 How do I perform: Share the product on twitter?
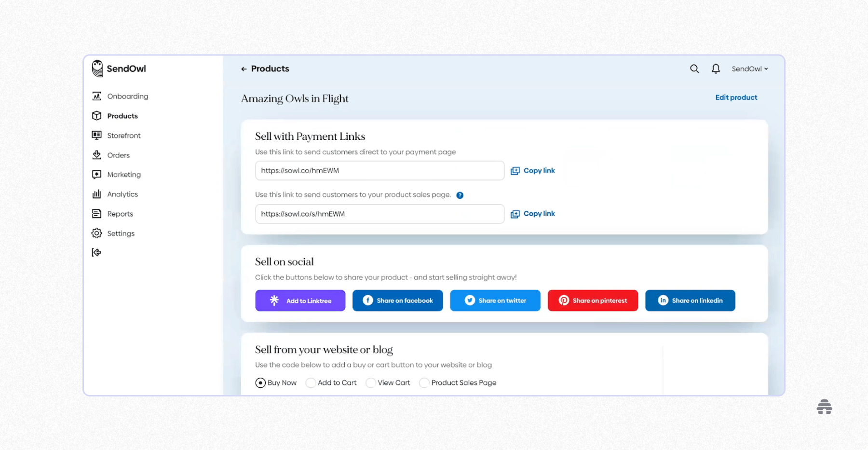pyautogui.click(x=495, y=300)
